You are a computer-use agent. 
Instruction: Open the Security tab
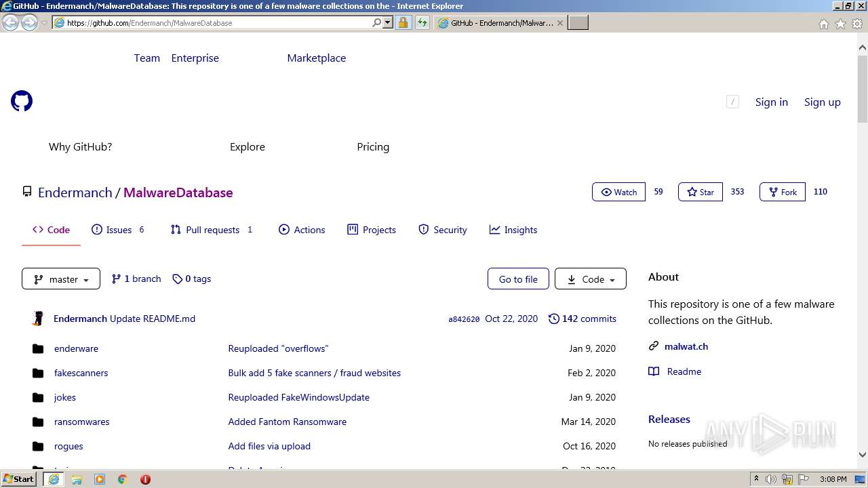pyautogui.click(x=443, y=230)
